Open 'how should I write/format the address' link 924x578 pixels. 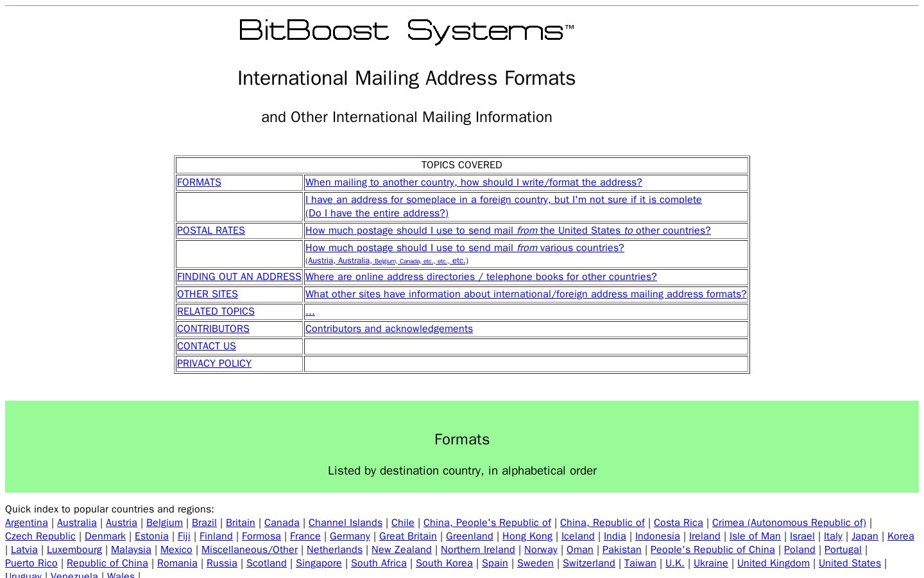click(x=474, y=182)
